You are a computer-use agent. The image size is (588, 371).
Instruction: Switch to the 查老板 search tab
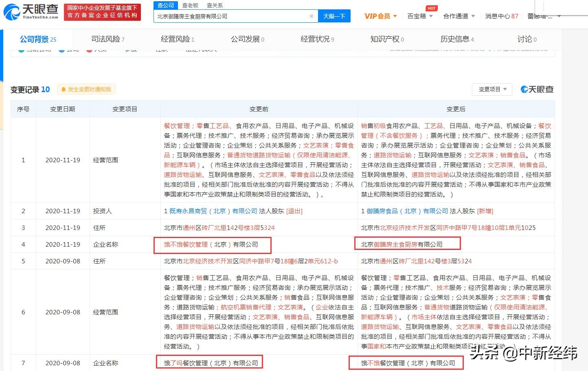pyautogui.click(x=190, y=5)
